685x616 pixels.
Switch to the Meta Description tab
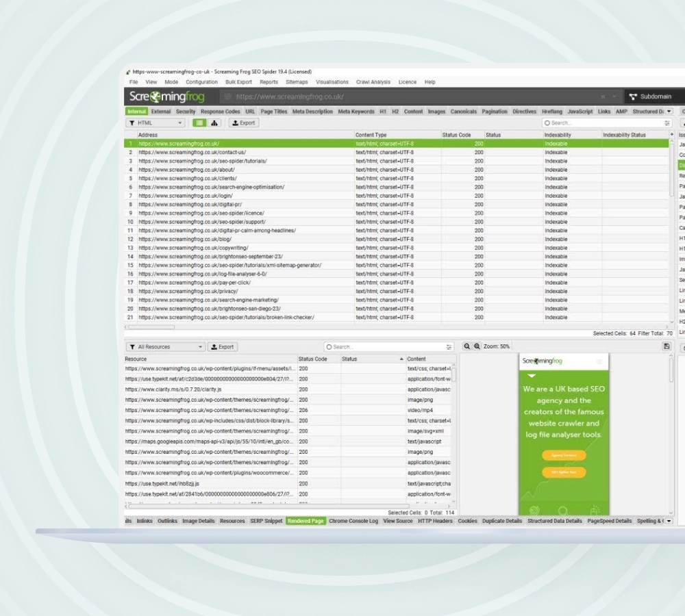[x=312, y=112]
